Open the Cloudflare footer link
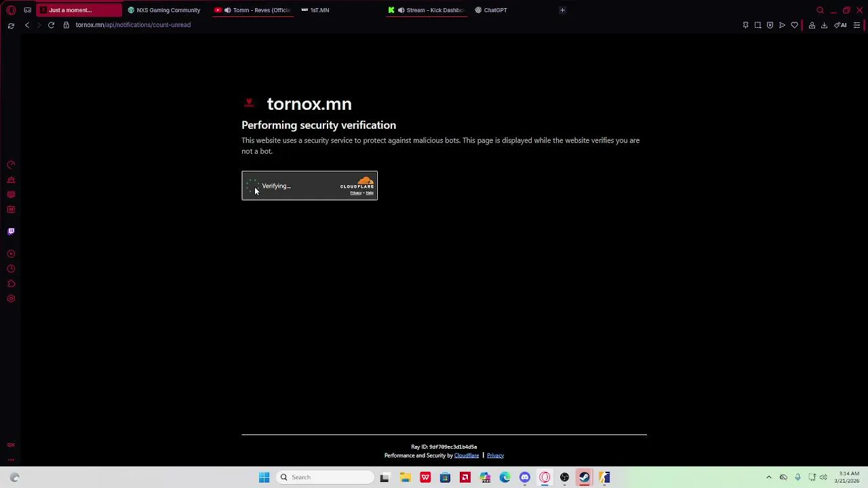The width and height of the screenshot is (868, 488). (x=467, y=455)
